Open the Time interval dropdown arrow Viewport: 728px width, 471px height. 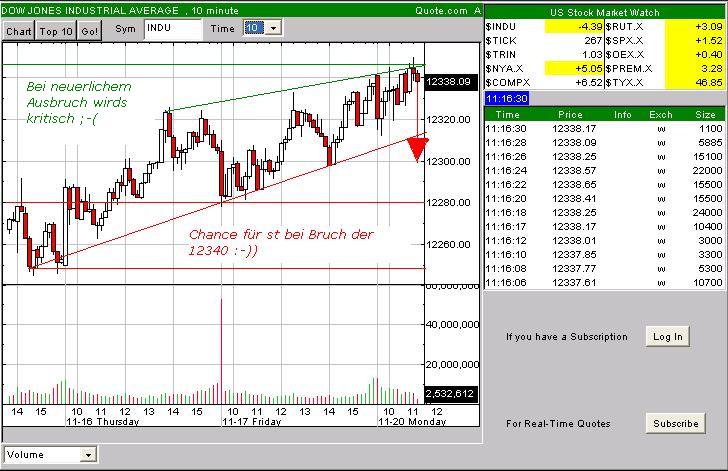(x=273, y=28)
